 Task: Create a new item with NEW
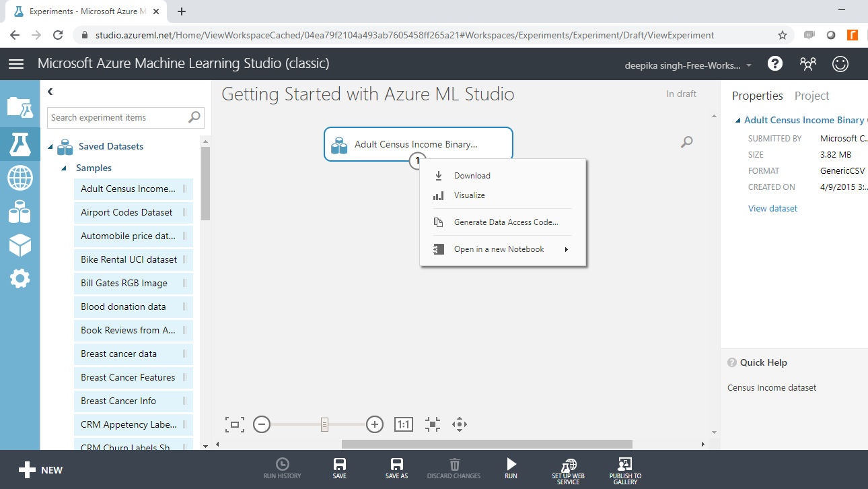click(40, 470)
